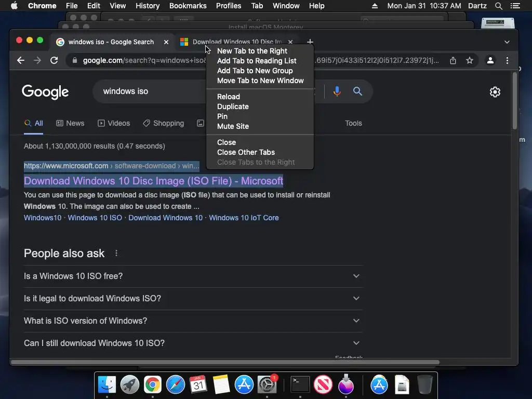The image size is (532, 399).
Task: Open Chrome icon in the Dock
Action: pos(153,385)
